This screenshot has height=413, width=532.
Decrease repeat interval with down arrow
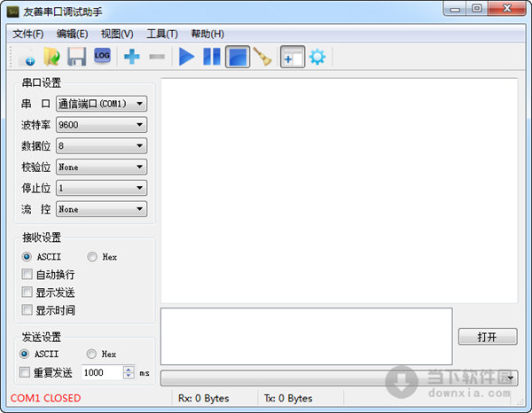coord(129,376)
